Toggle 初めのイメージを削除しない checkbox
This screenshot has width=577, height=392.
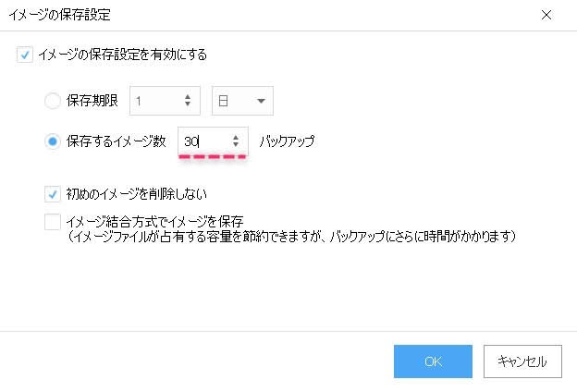click(x=53, y=194)
